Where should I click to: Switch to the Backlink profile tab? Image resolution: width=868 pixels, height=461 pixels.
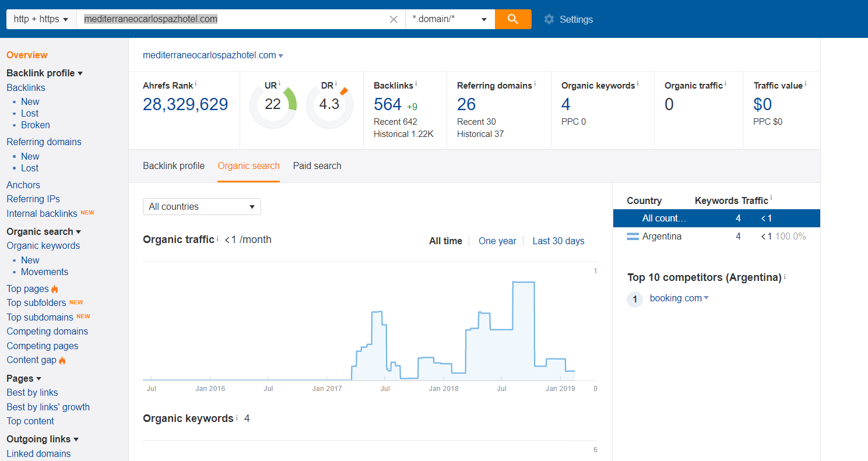[174, 166]
